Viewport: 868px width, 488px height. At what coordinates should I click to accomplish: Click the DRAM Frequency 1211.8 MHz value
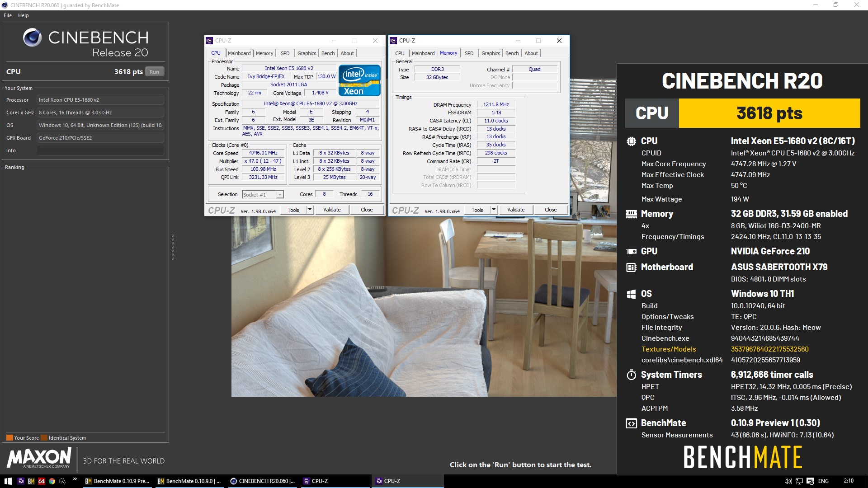tap(496, 104)
